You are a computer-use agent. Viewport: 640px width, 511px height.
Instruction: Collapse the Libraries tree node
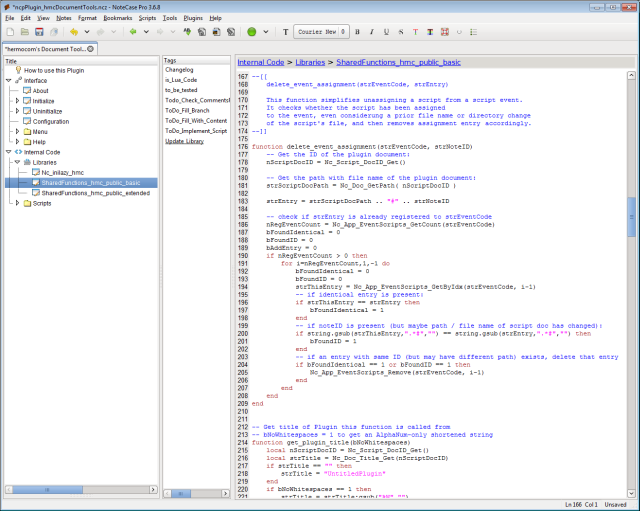[17, 162]
